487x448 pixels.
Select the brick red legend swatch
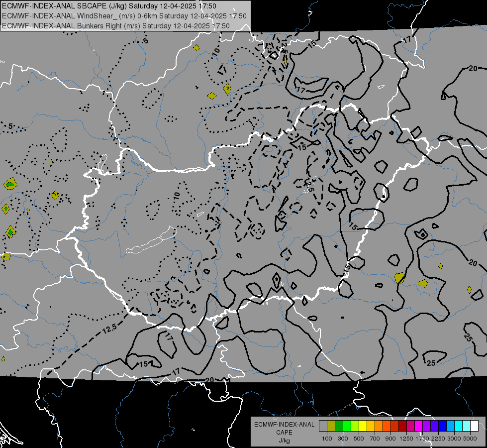click(x=395, y=426)
